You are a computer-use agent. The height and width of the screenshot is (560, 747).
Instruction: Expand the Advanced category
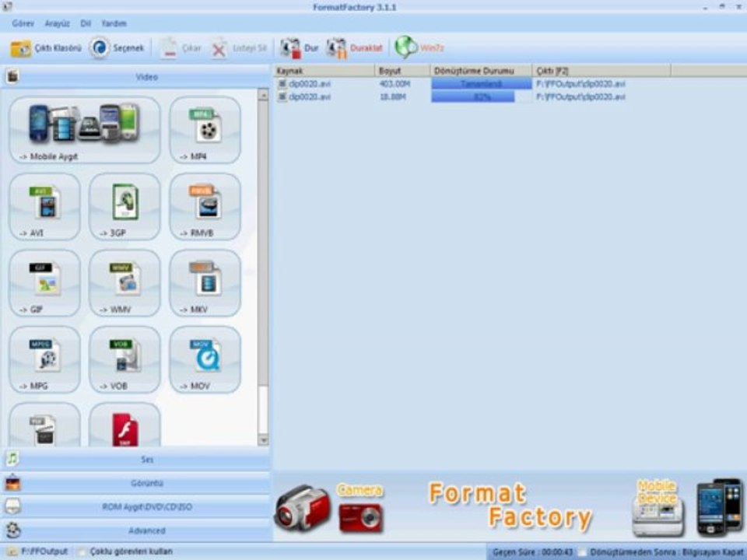(135, 530)
